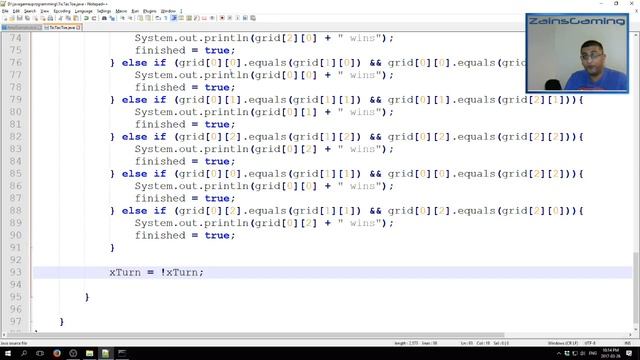Viewport: 640px width, 360px height.
Task: Click Run Macro Multiple Times icon
Action: point(245,18)
